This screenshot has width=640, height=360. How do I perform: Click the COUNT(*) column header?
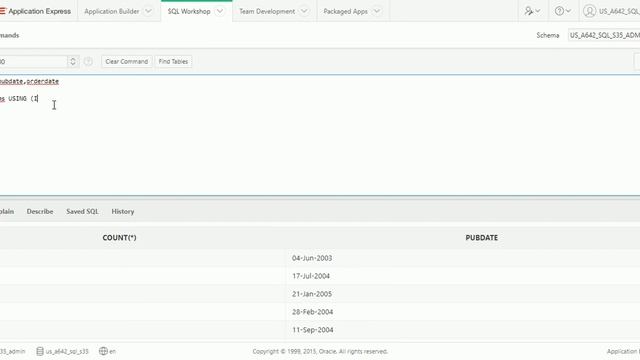(x=119, y=238)
